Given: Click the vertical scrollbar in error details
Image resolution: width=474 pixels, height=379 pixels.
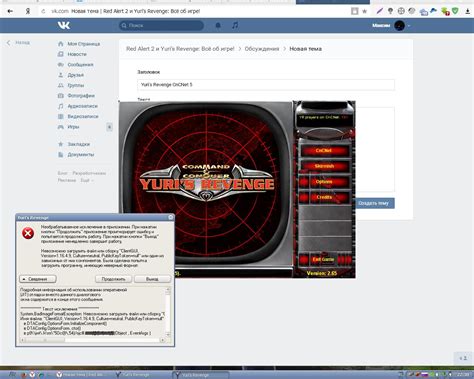Looking at the screenshot, I should coord(168,312).
